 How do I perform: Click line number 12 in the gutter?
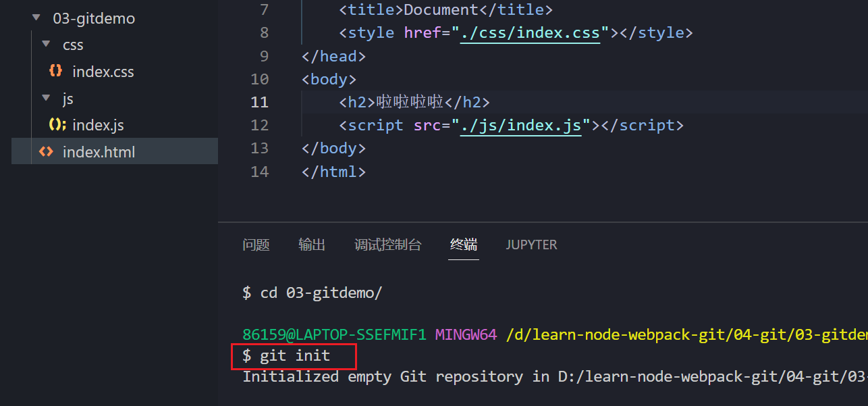coord(259,125)
